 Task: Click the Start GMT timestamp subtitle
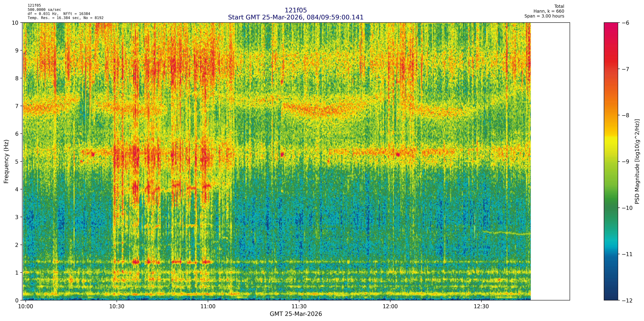point(296,17)
